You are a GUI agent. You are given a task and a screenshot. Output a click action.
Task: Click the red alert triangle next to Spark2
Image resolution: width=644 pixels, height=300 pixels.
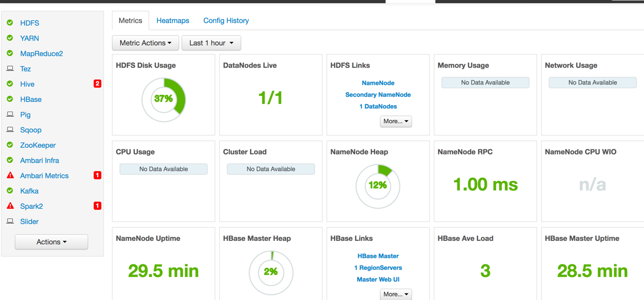[10, 206]
